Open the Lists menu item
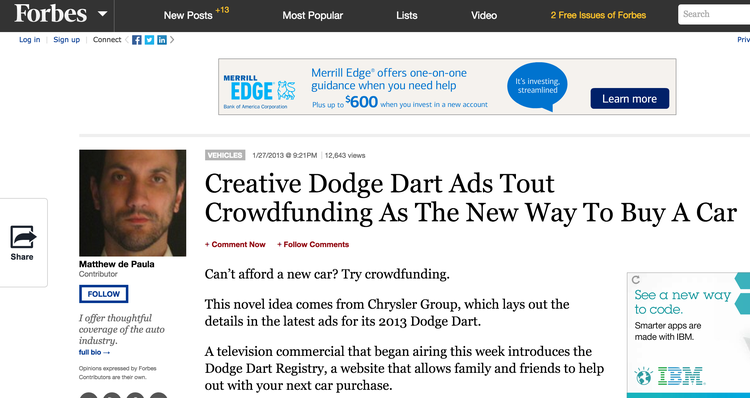This screenshot has width=750, height=398. (x=407, y=15)
